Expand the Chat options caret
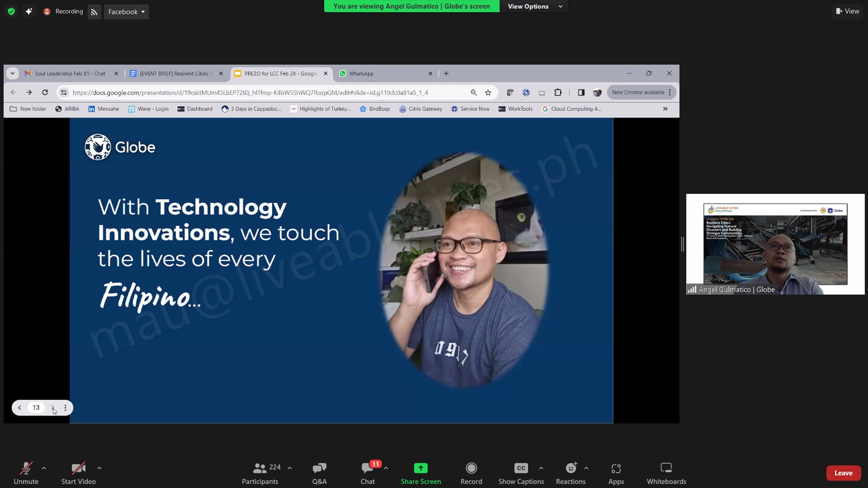Screen dimensions: 868x488 point(386,468)
